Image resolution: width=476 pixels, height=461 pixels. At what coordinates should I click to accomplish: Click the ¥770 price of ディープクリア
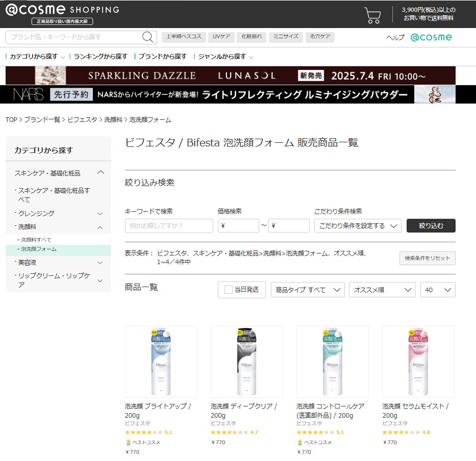tap(218, 442)
